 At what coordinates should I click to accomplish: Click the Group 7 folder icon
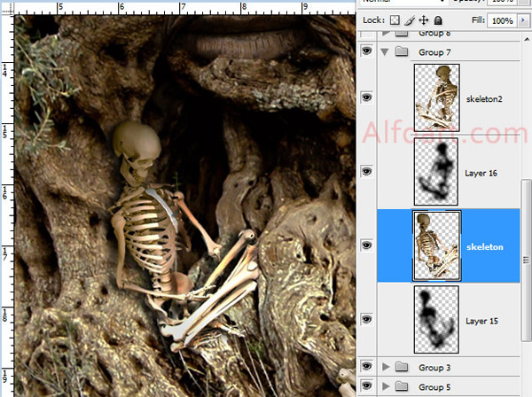(x=401, y=52)
